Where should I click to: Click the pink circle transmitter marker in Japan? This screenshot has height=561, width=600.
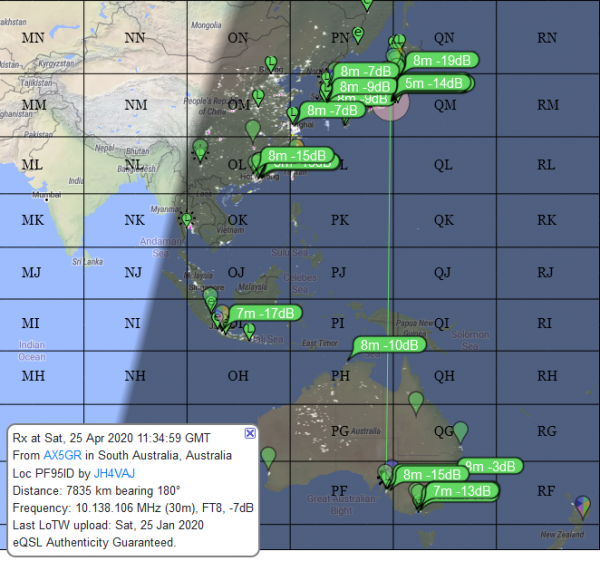click(x=390, y=103)
